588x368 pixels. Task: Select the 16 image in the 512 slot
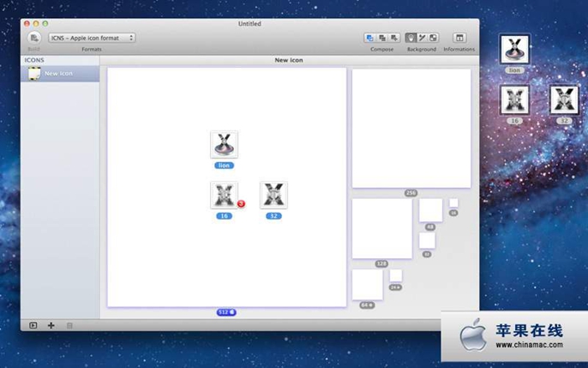pyautogui.click(x=223, y=195)
